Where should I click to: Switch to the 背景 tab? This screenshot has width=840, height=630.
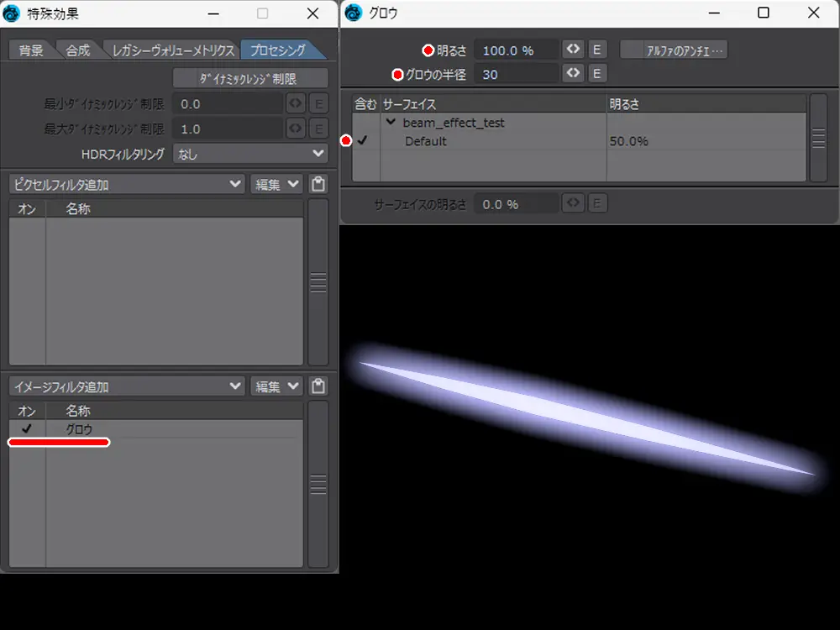[x=31, y=50]
